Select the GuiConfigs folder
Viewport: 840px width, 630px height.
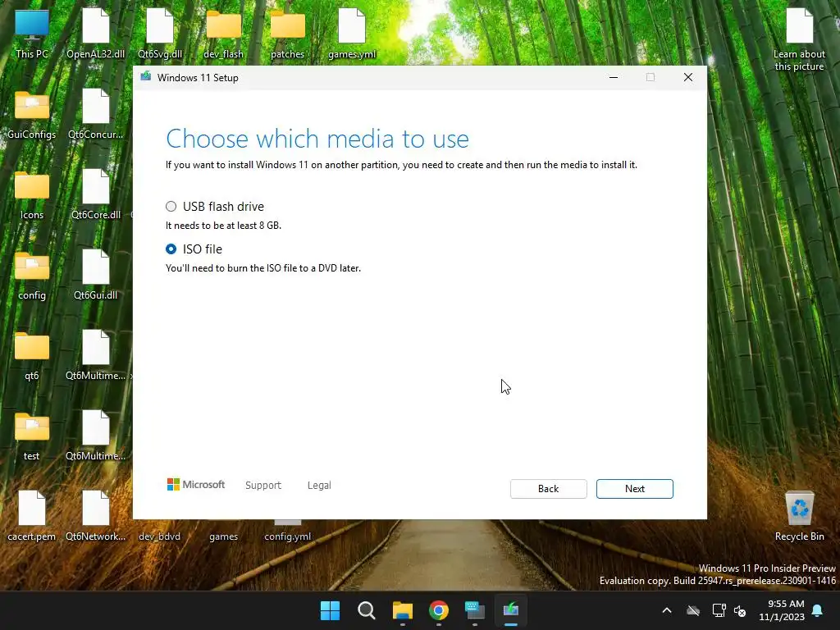32,115
